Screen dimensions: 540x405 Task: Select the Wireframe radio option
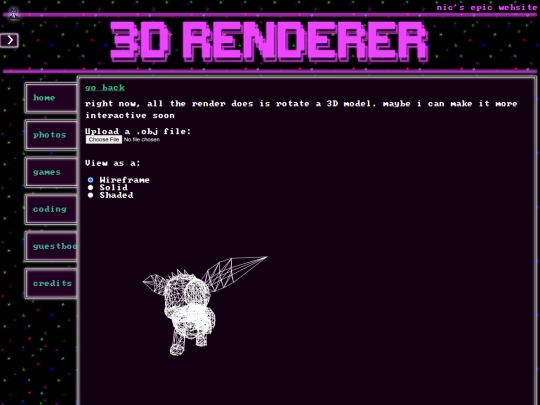[90, 180]
